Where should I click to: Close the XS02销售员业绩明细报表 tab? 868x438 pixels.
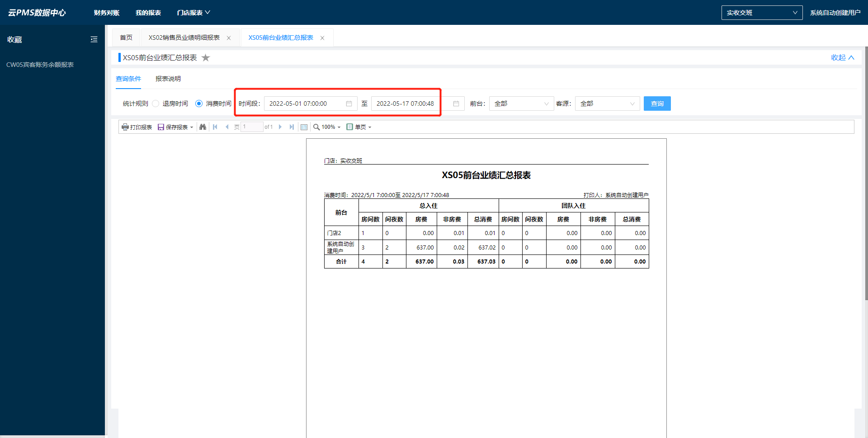click(x=229, y=38)
